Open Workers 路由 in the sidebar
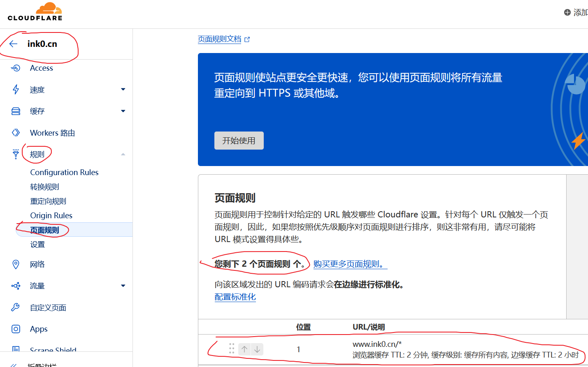588x367 pixels. [52, 133]
